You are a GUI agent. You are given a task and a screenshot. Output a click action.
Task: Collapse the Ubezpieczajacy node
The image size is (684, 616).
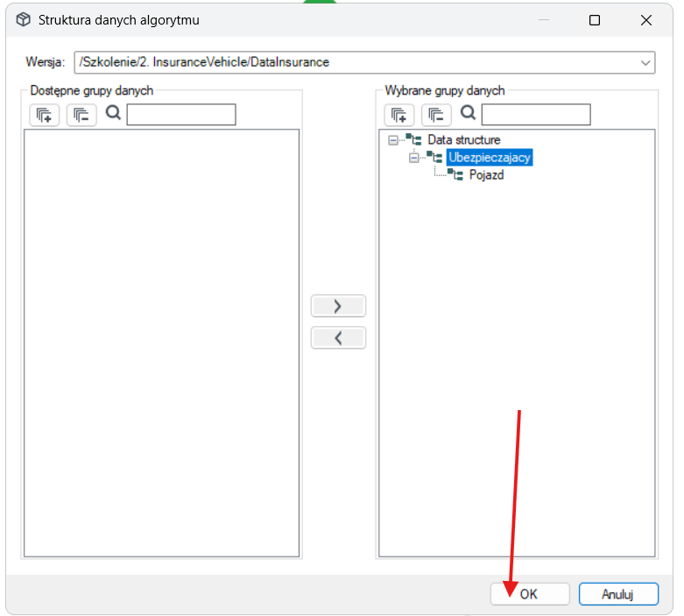413,158
